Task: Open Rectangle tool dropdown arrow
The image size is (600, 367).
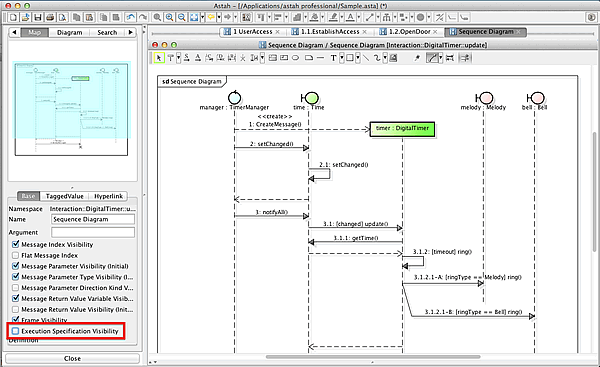Action: pyautogui.click(x=357, y=58)
